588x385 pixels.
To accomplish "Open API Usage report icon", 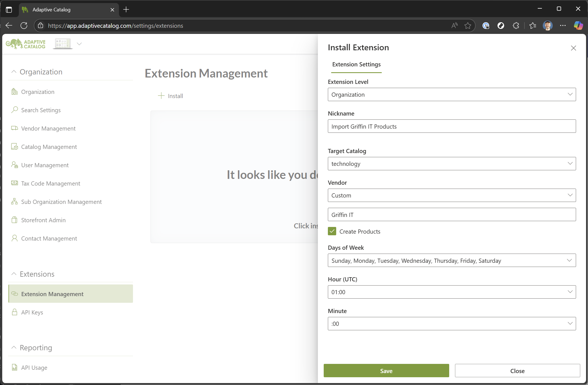I will point(14,367).
